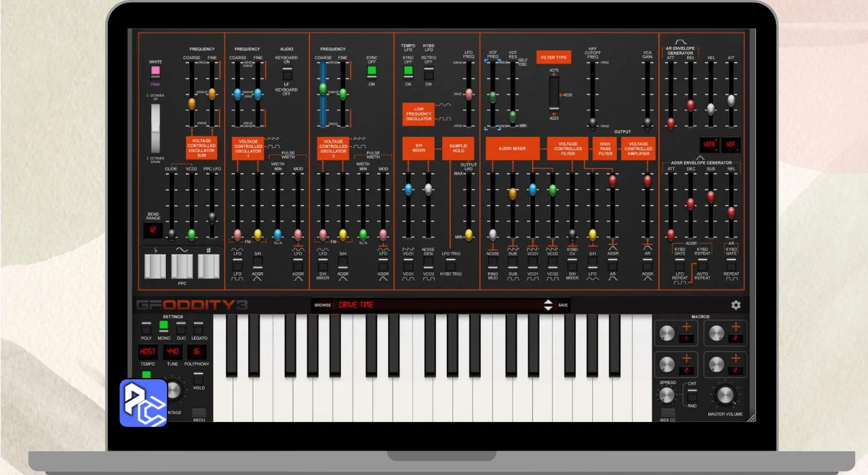
Task: Click the orange plus on macro 4
Action: pos(736,358)
